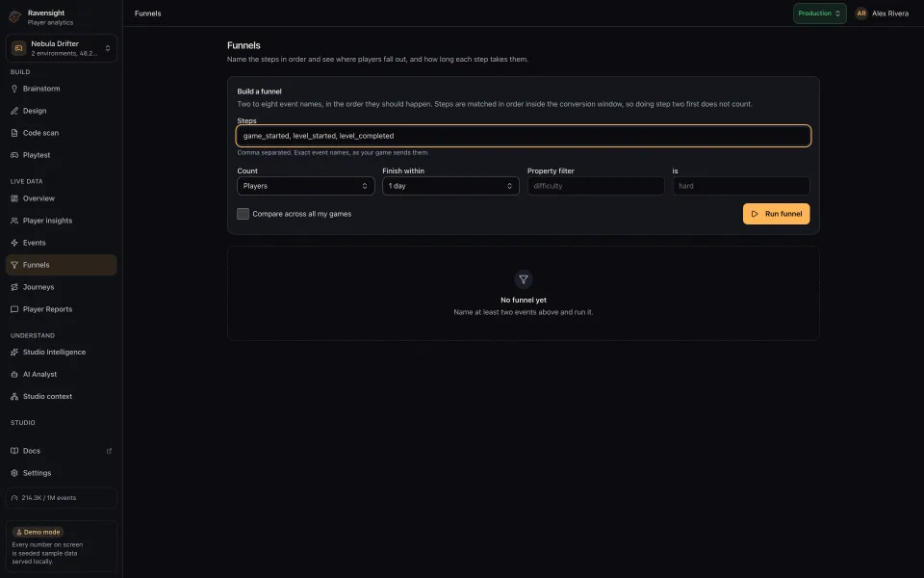Click the Studio context network icon
This screenshot has width=924, height=578.
click(x=14, y=396)
